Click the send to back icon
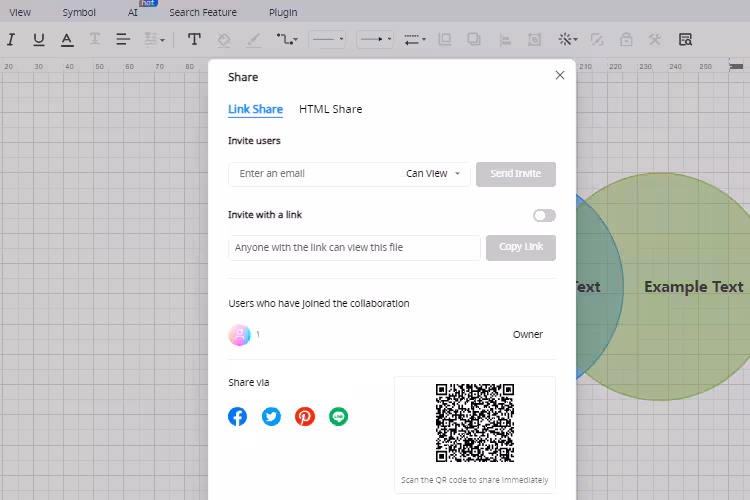This screenshot has height=500, width=750. (x=474, y=39)
